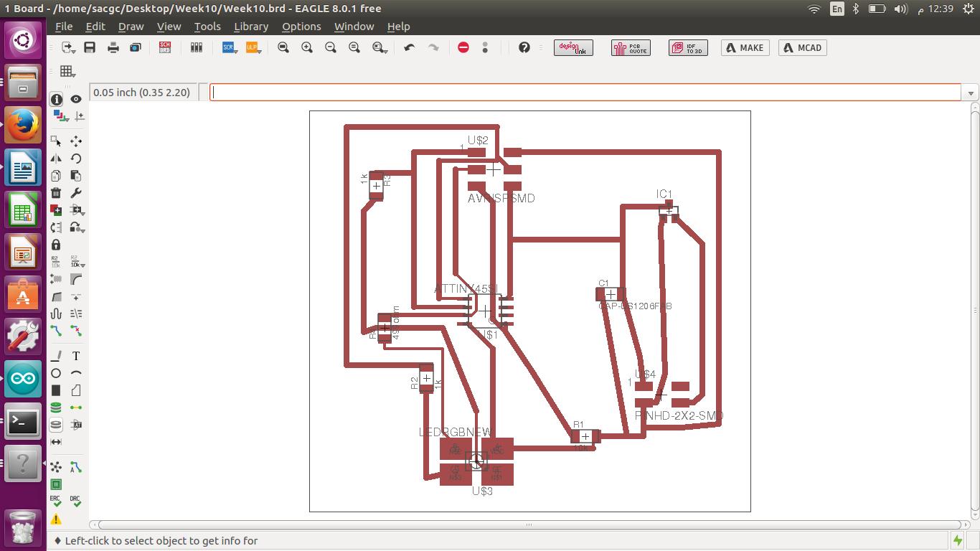
Task: Select the Line drawing tool
Action: [56, 356]
